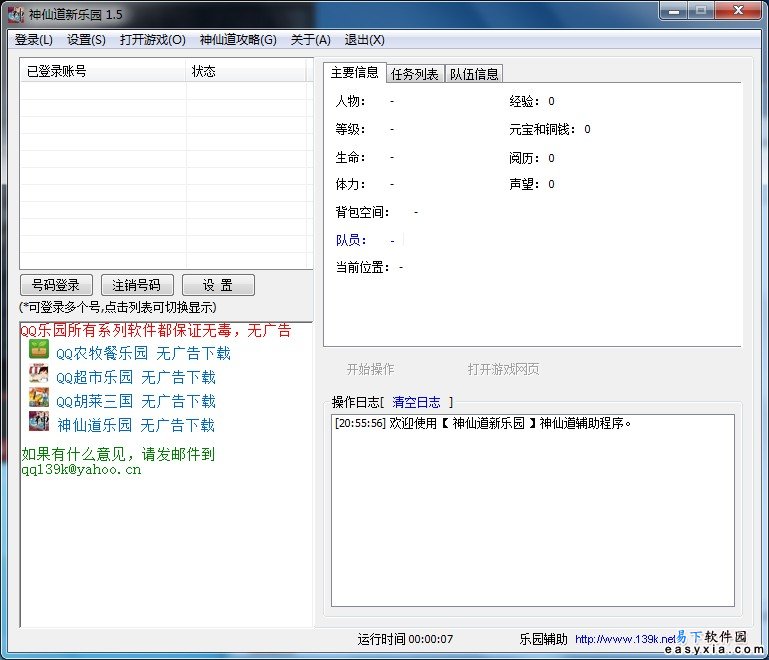This screenshot has width=769, height=660.
Task: Click the QQ胡莱三国 icon
Action: (39, 399)
